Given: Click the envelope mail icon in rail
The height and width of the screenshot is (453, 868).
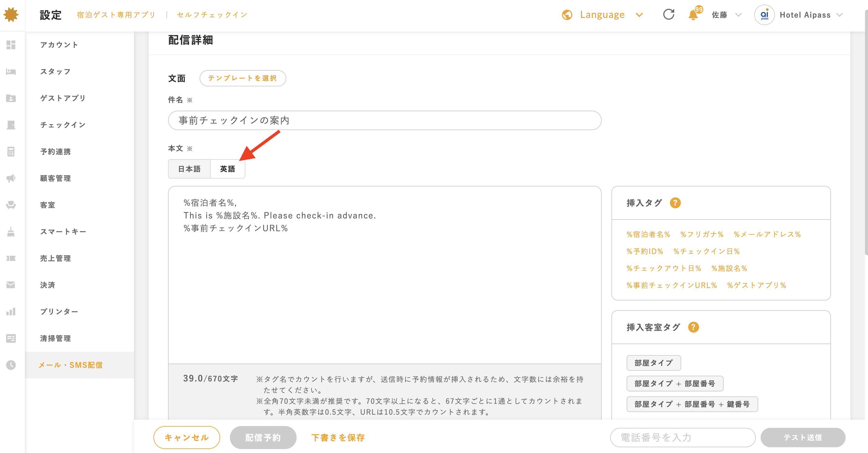Looking at the screenshot, I should tap(11, 285).
